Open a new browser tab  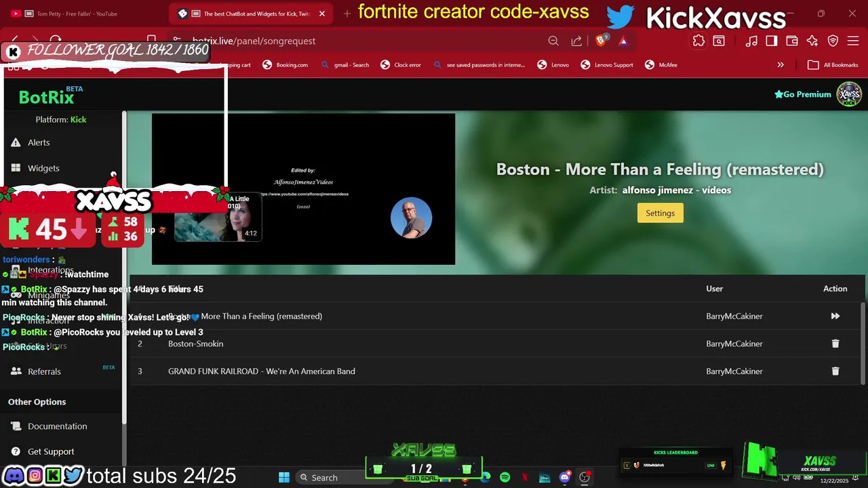coord(347,14)
